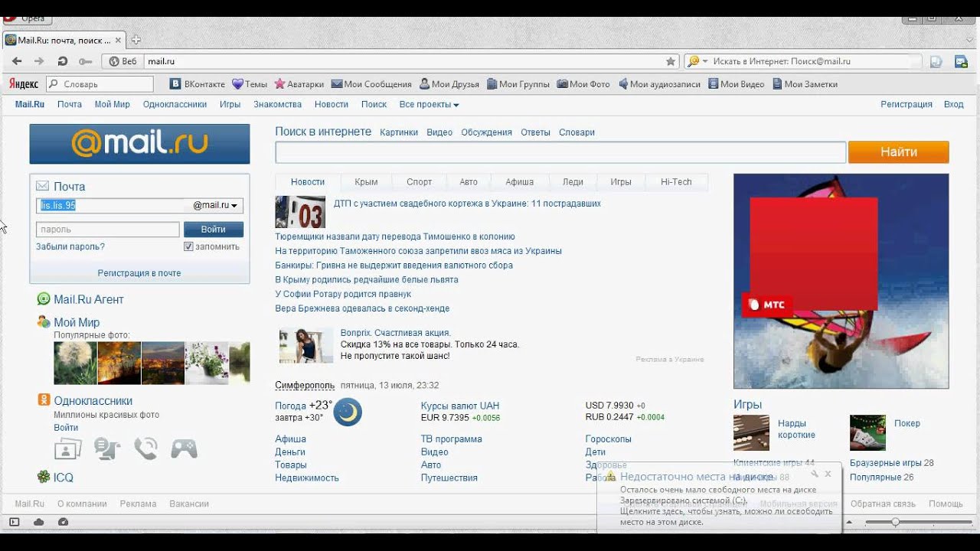The image size is (980, 551).
Task: Open the Mail.Ru Агент link
Action: [89, 299]
